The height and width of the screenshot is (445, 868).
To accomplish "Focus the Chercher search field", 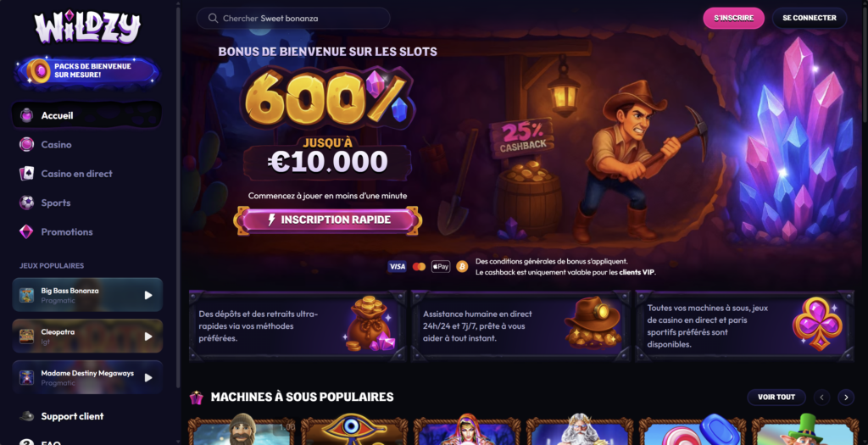I will (293, 19).
